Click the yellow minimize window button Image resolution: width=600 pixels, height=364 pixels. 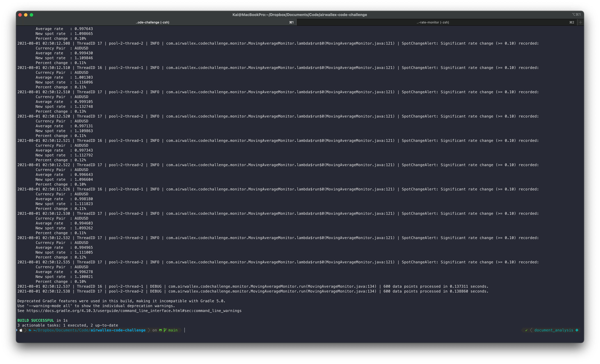(26, 15)
